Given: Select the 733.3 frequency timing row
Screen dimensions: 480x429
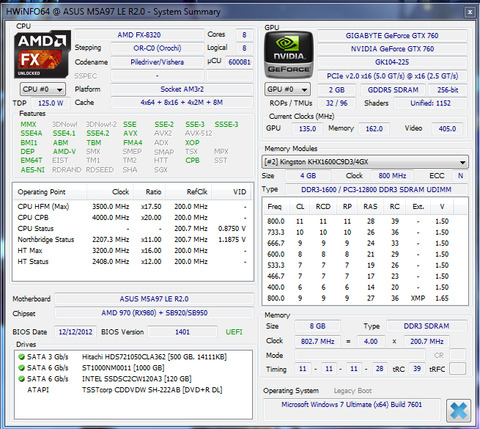Looking at the screenshot, I should [x=365, y=232].
